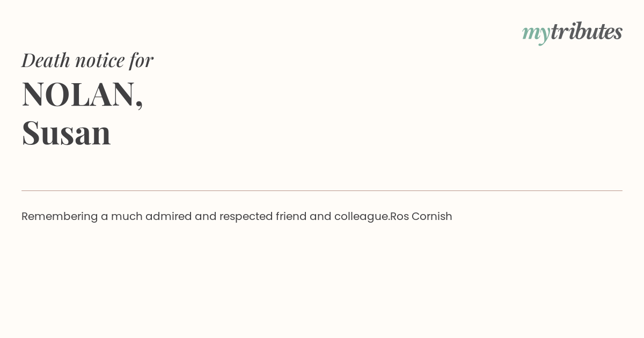Click the name Ros Cornish

click(421, 216)
